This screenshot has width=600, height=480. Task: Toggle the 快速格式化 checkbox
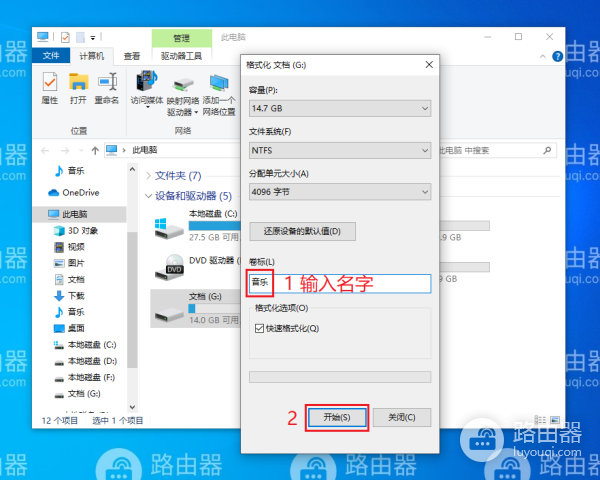coord(259,328)
